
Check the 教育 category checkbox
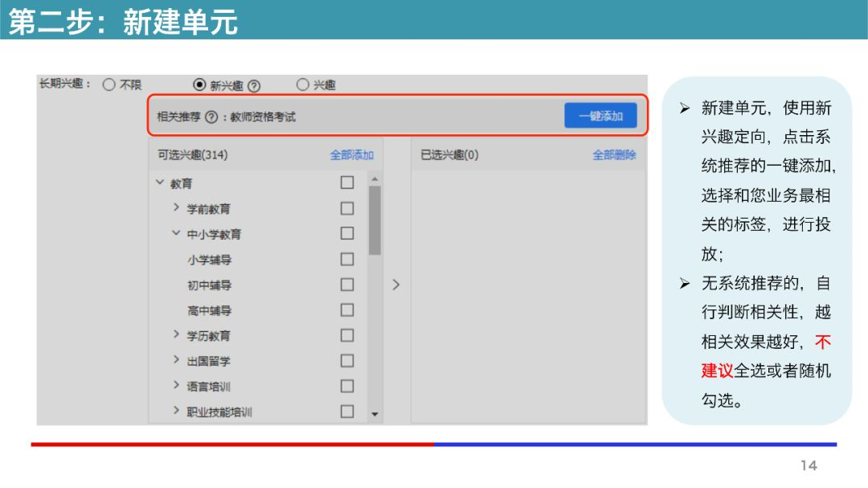pos(346,182)
